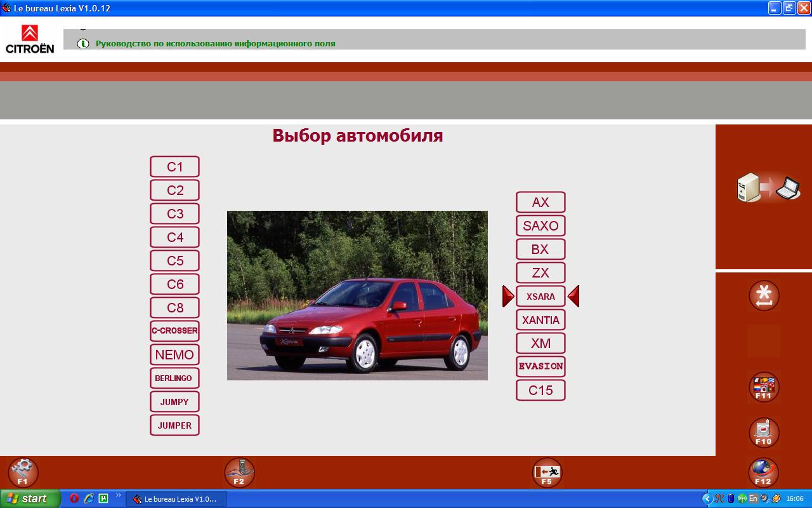The width and height of the screenshot is (812, 508).
Task: Click the red Xsara car picture
Action: click(357, 296)
